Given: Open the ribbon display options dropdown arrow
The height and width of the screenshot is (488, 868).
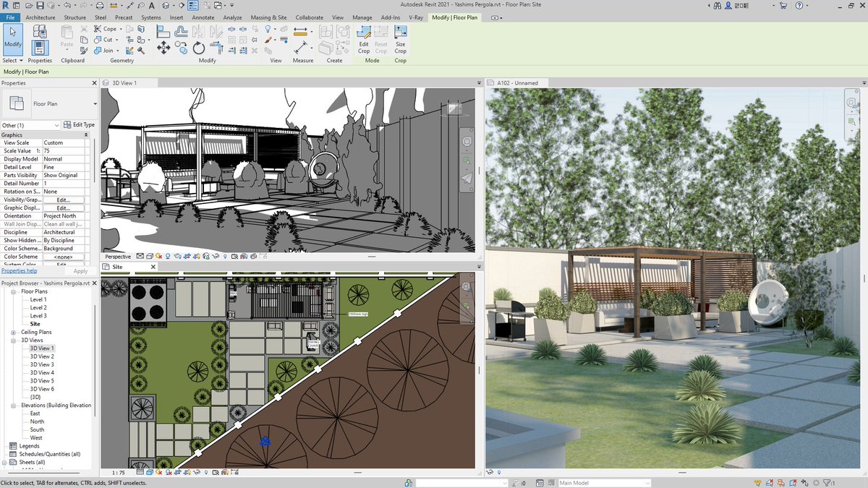Looking at the screenshot, I should tap(500, 17).
